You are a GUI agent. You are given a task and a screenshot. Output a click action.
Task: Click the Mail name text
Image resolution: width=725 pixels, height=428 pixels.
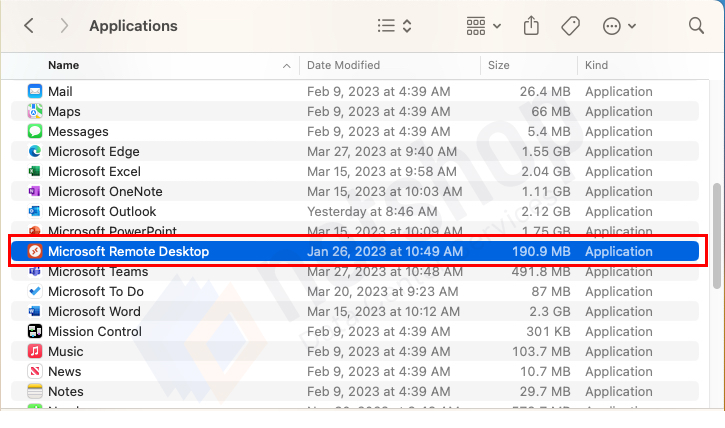pyautogui.click(x=60, y=92)
